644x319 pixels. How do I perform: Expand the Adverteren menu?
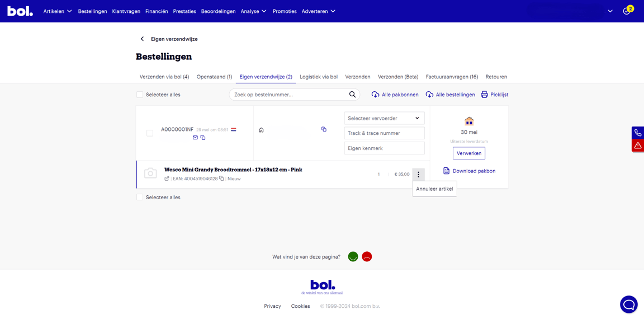pos(318,12)
